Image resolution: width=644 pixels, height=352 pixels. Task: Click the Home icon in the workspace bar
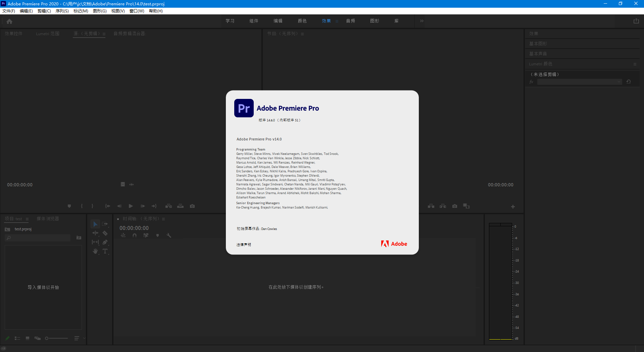pyautogui.click(x=9, y=21)
